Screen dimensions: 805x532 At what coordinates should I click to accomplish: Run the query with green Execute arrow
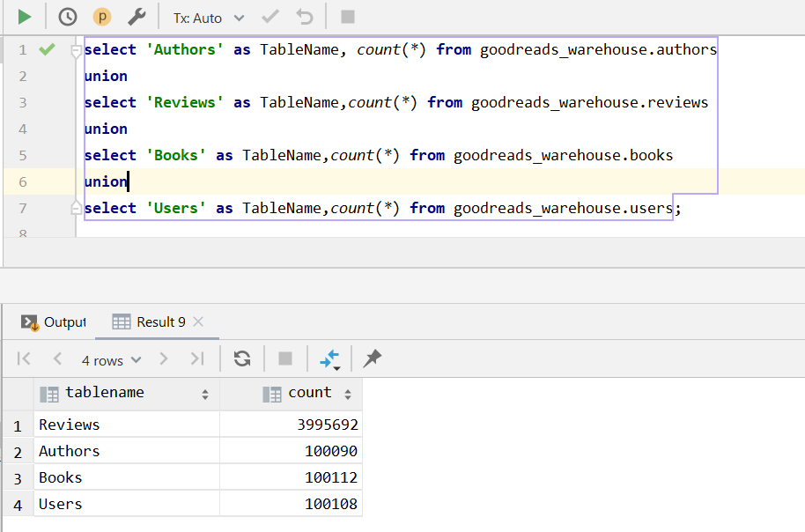click(24, 18)
